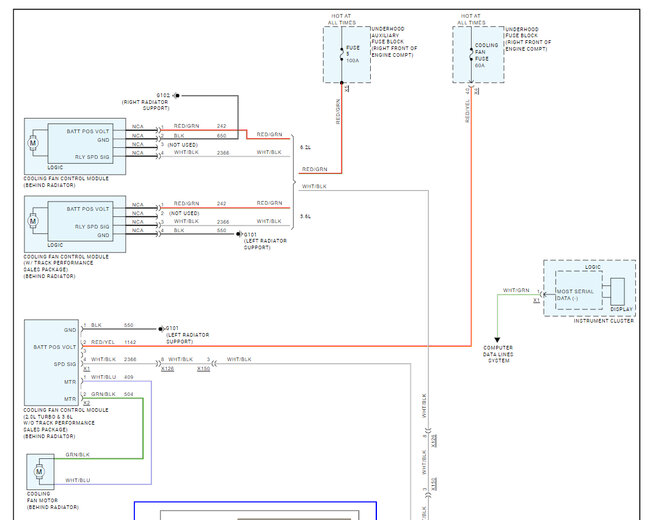Click the Cooling Fan Motor (Behind Radiator) caption
Image resolution: width=650 pixels, height=520 pixels.
point(53,501)
